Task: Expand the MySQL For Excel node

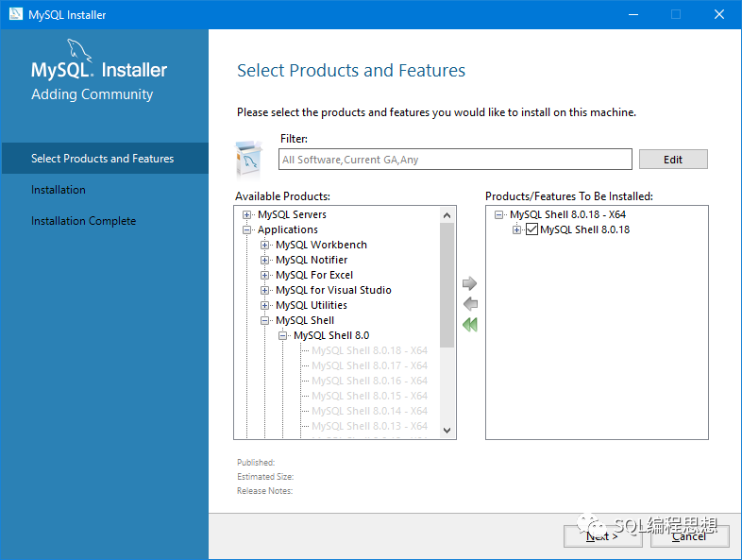Action: coord(264,276)
